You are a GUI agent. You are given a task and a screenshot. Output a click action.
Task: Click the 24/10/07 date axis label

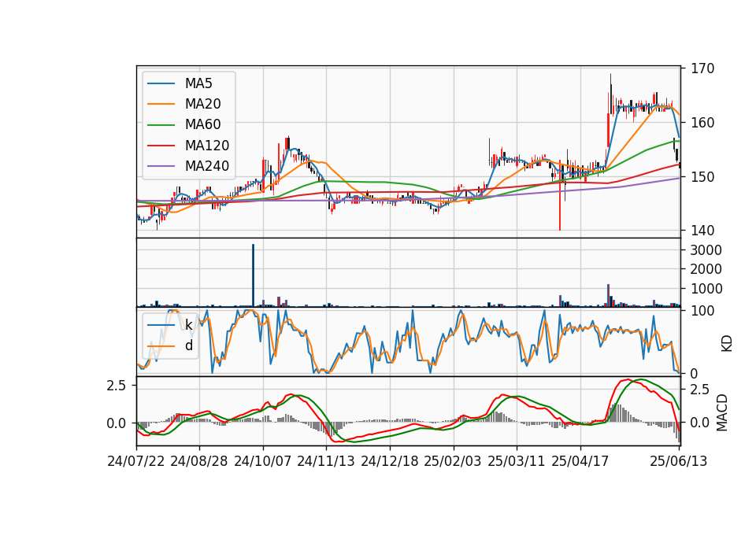(x=263, y=461)
